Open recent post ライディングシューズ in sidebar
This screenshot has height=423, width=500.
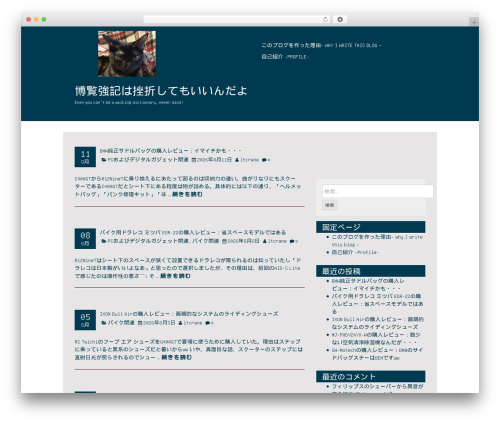coord(377,323)
